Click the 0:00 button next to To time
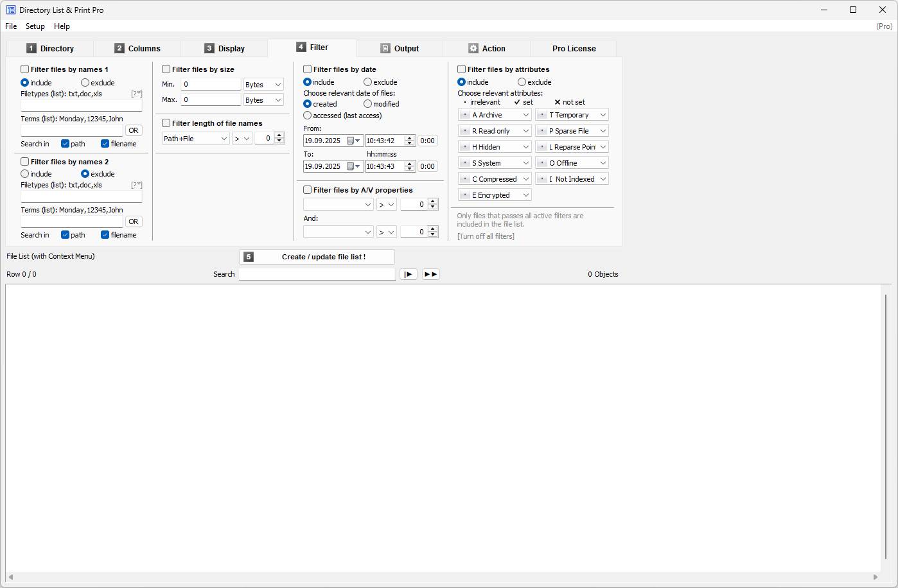 (x=427, y=166)
